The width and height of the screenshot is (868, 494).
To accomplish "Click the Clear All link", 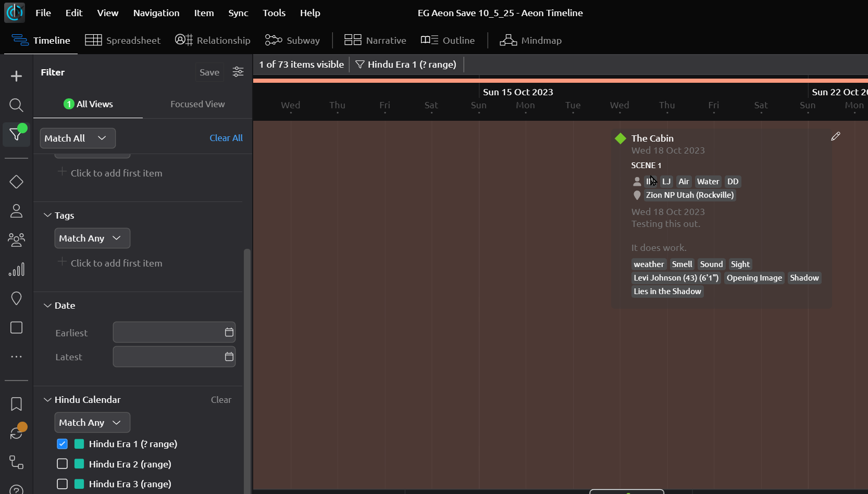I will pyautogui.click(x=226, y=138).
